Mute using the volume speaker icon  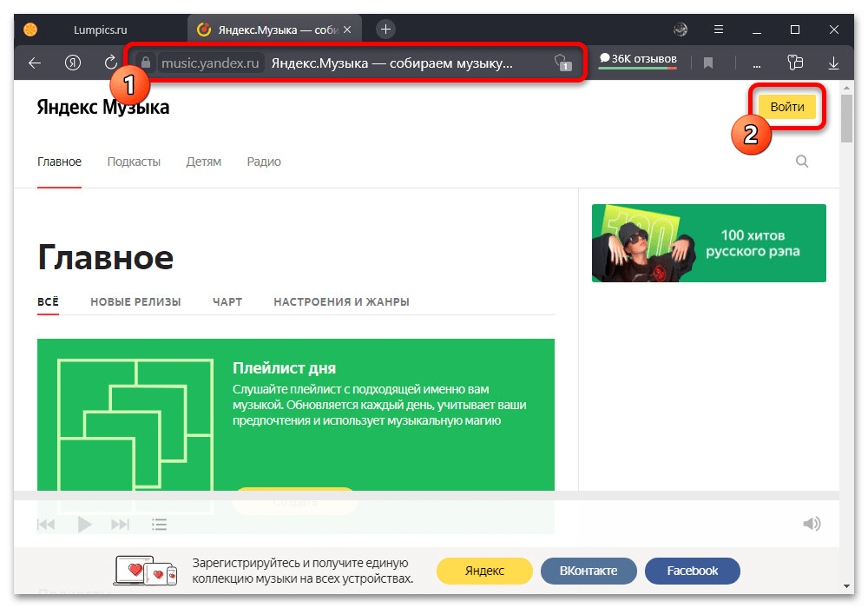812,524
